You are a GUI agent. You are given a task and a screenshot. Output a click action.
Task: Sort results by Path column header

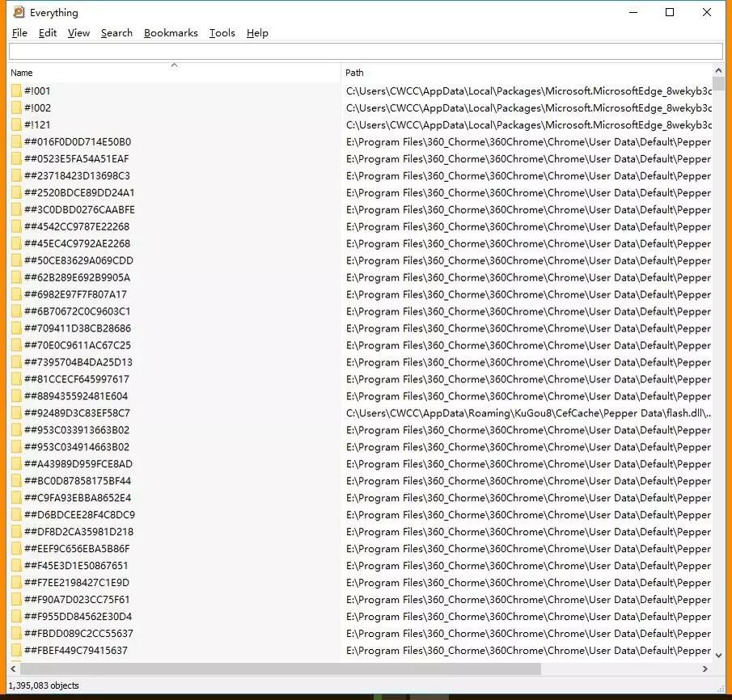click(x=526, y=72)
